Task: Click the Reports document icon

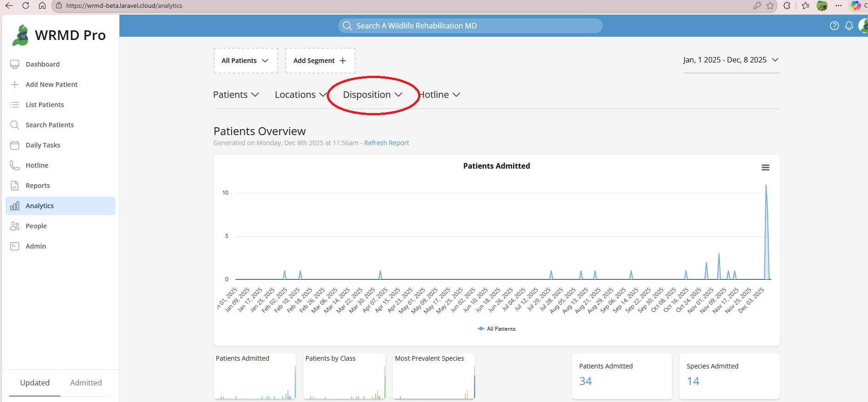Action: pos(15,186)
